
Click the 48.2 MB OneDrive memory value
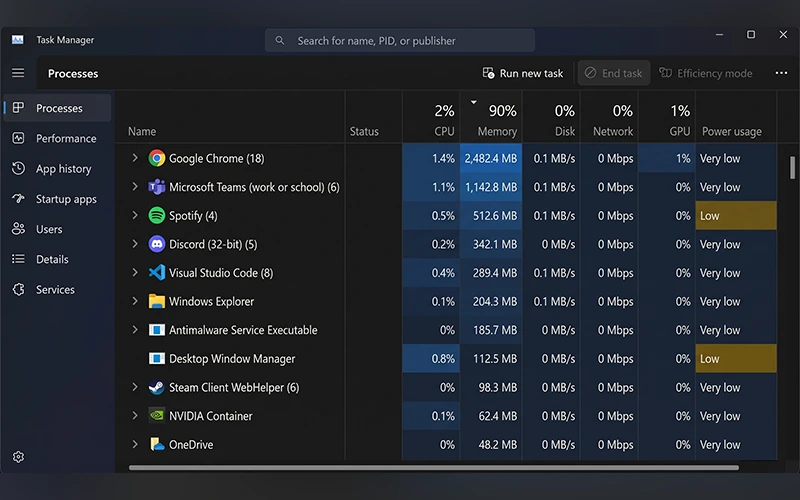(497, 444)
